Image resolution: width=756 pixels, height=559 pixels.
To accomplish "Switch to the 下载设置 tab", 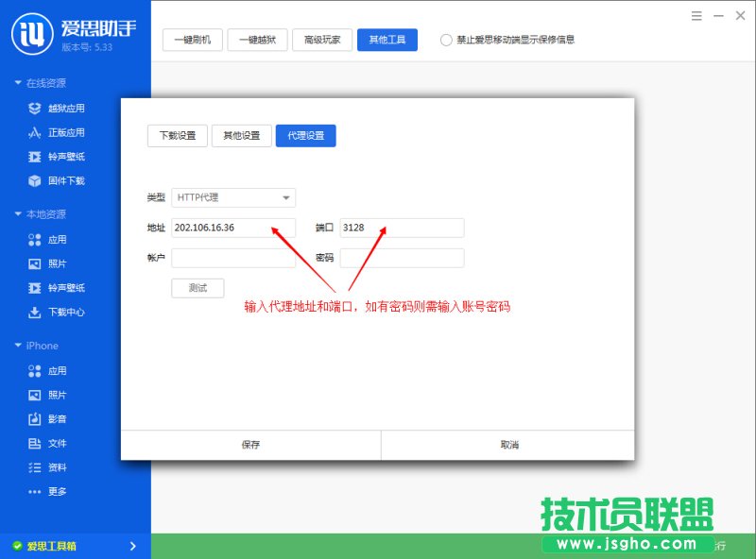I will (178, 135).
